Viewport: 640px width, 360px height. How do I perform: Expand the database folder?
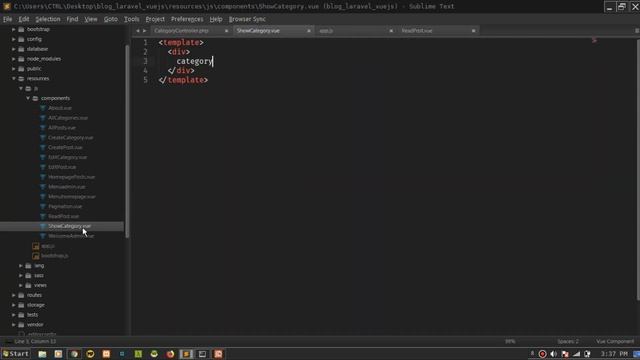click(x=14, y=49)
